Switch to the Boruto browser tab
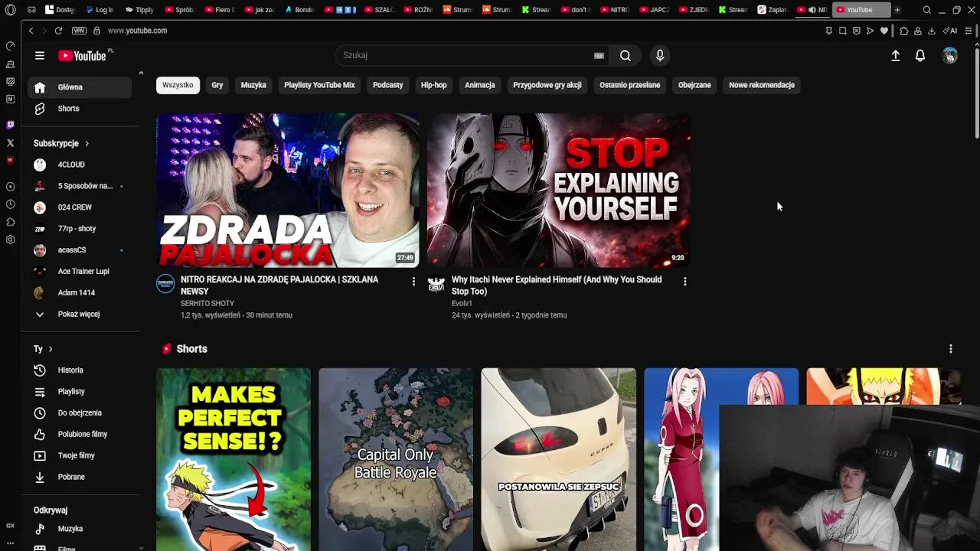 click(300, 10)
